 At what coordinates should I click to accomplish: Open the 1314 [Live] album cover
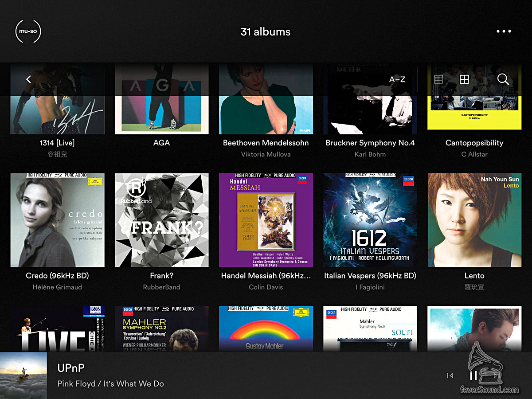(58, 99)
